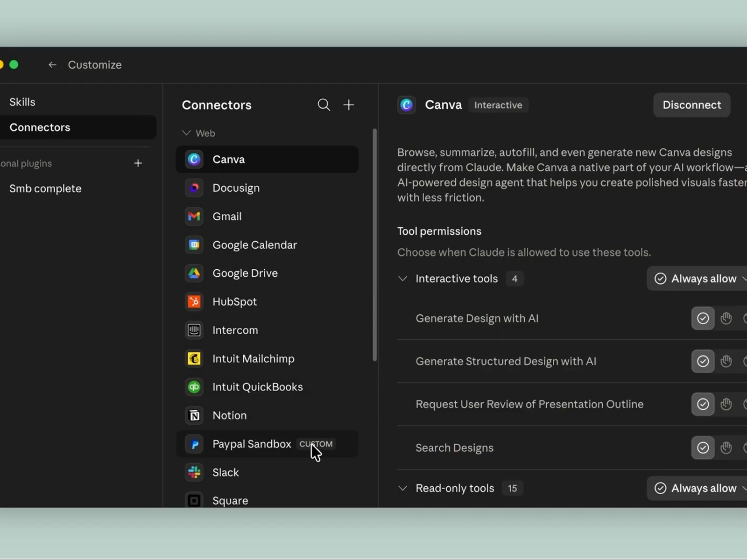Click the Notion icon
The width and height of the screenshot is (747, 560).
click(194, 416)
